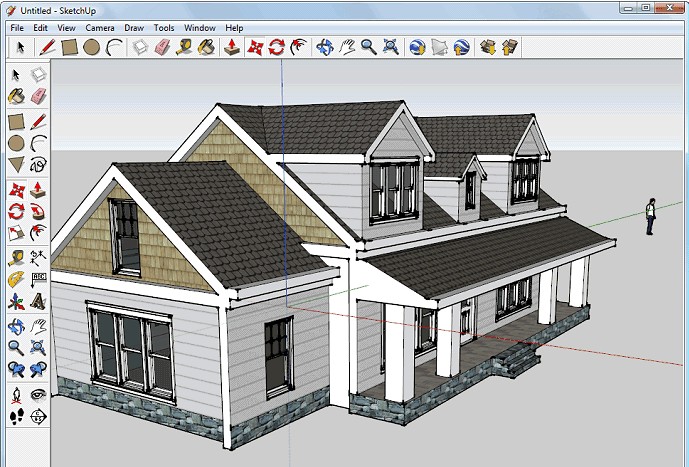Open the Help menu
The height and width of the screenshot is (467, 689).
tap(234, 28)
